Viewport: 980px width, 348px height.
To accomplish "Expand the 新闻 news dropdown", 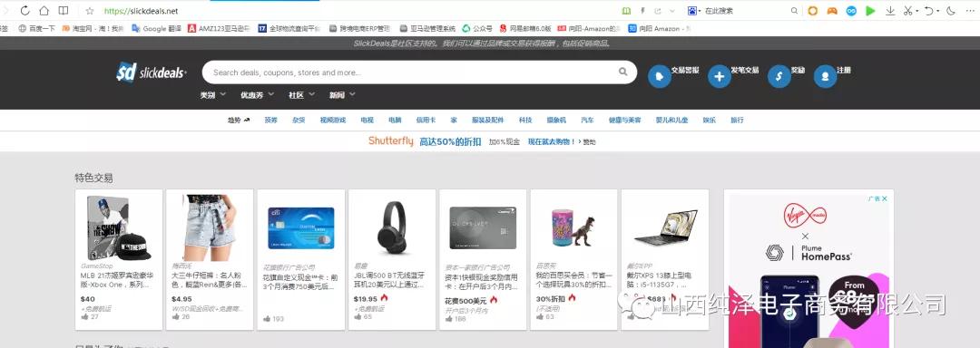I will [x=342, y=95].
